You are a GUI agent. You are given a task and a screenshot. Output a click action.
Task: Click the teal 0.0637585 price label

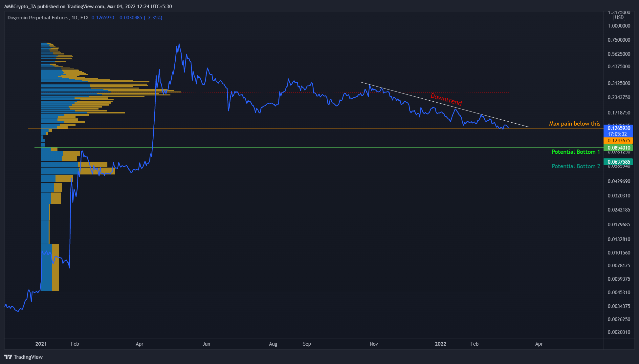point(619,162)
